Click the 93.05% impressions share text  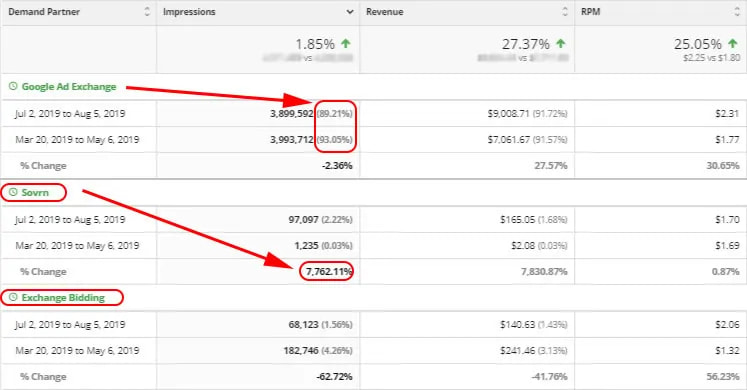[335, 140]
